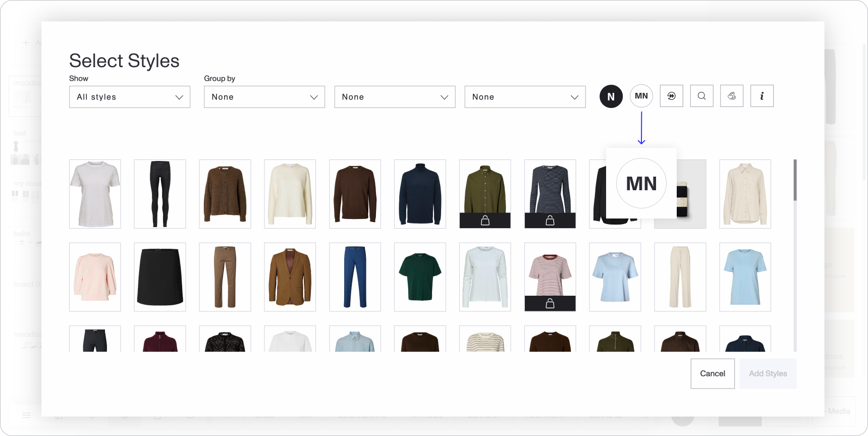
Task: Click the color palette icon
Action: coord(732,96)
